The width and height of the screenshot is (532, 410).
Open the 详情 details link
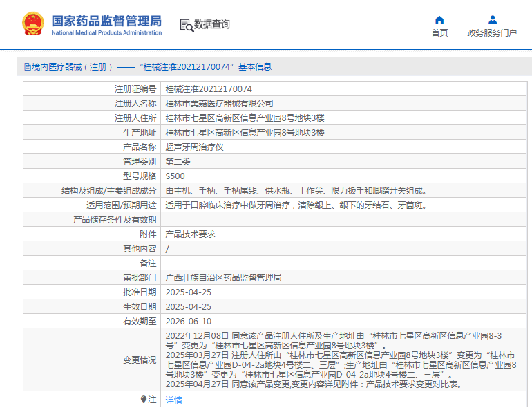(173, 400)
